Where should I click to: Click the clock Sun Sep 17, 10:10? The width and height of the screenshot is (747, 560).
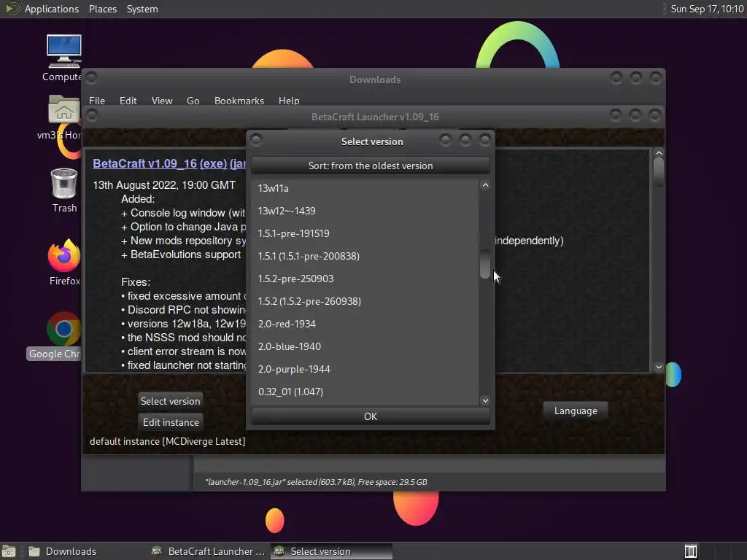click(707, 9)
